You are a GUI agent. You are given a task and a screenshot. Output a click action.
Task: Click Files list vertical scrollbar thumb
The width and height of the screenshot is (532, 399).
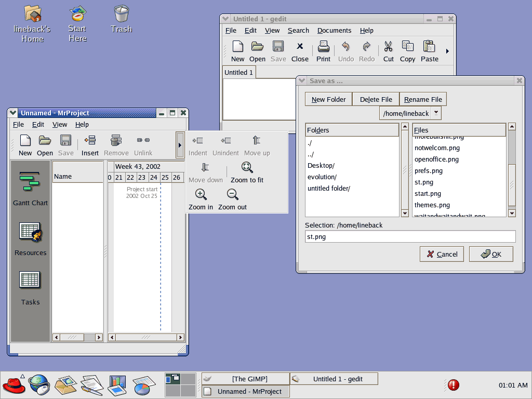tap(512, 185)
